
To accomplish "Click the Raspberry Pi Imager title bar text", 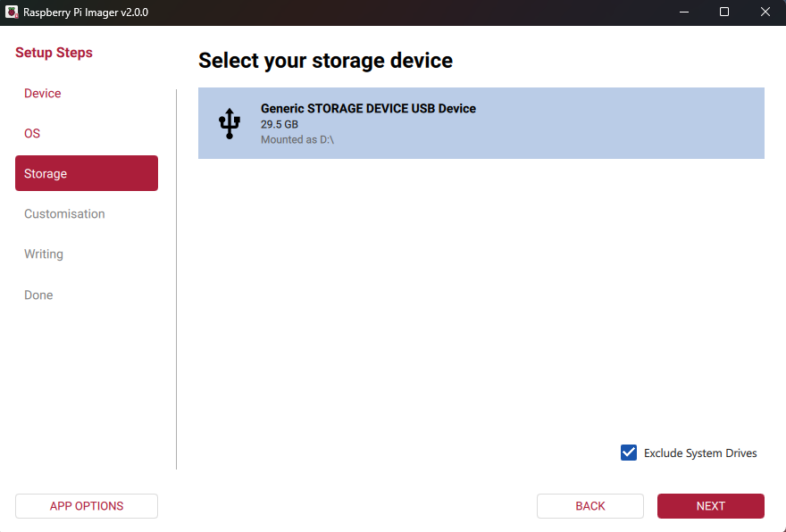I will pyautogui.click(x=85, y=12).
